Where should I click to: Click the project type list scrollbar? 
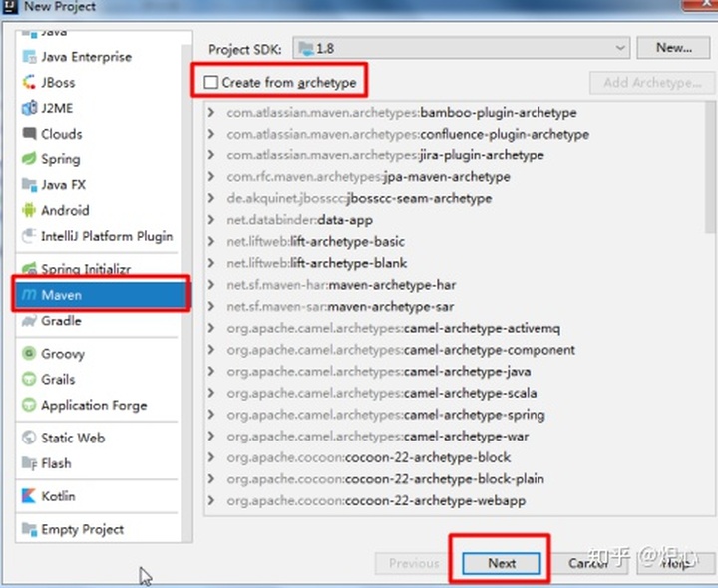pyautogui.click(x=186, y=293)
